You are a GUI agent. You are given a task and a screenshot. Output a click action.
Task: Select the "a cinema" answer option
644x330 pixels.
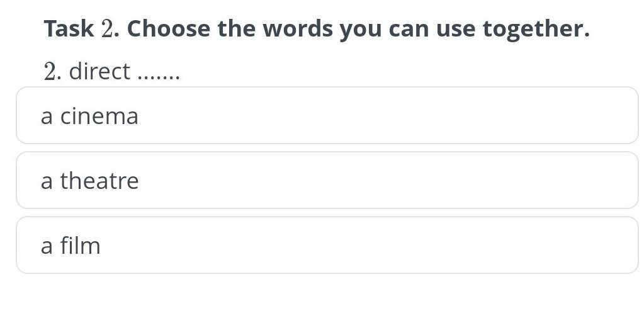point(327,116)
